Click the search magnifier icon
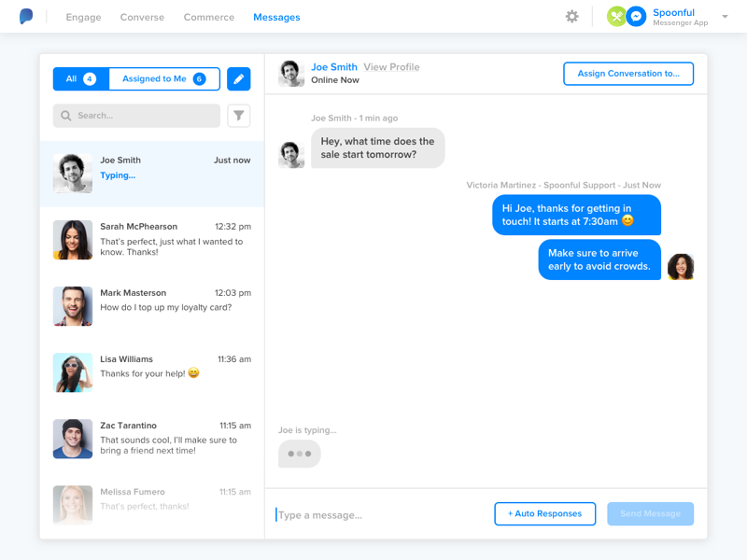The width and height of the screenshot is (747, 560). click(x=66, y=116)
